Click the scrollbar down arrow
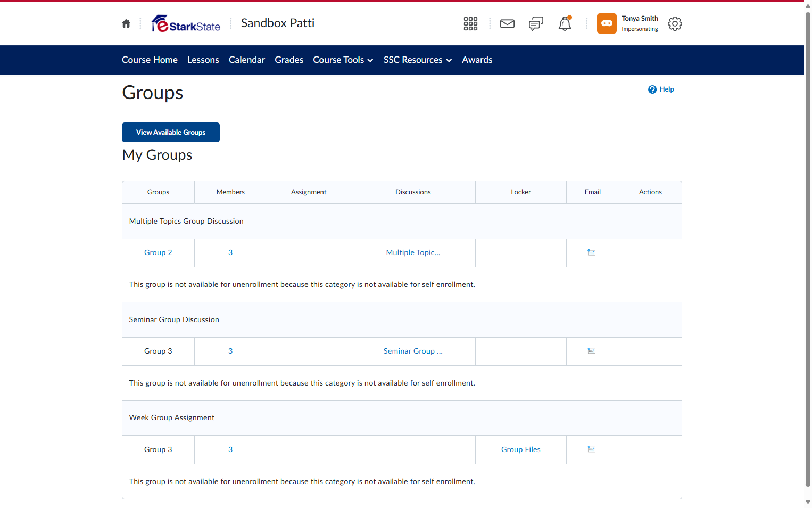The width and height of the screenshot is (812, 508). [x=808, y=502]
